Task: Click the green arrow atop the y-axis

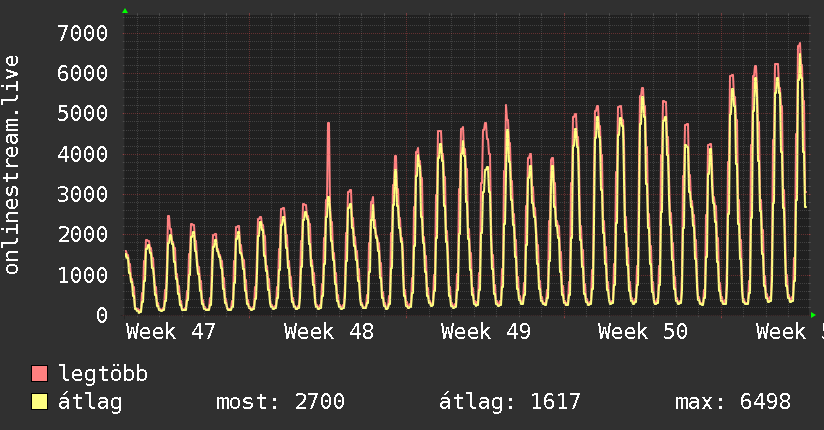Action: tap(125, 11)
